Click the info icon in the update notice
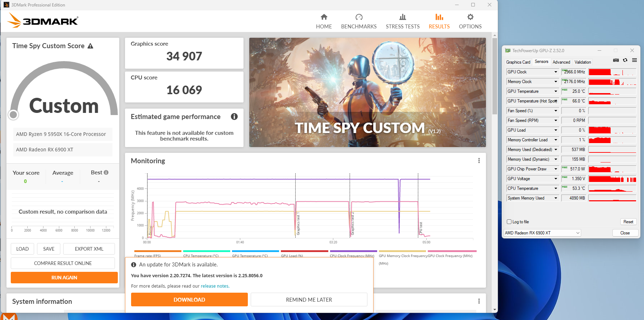Screen dimensions: 644x320 click(134, 265)
